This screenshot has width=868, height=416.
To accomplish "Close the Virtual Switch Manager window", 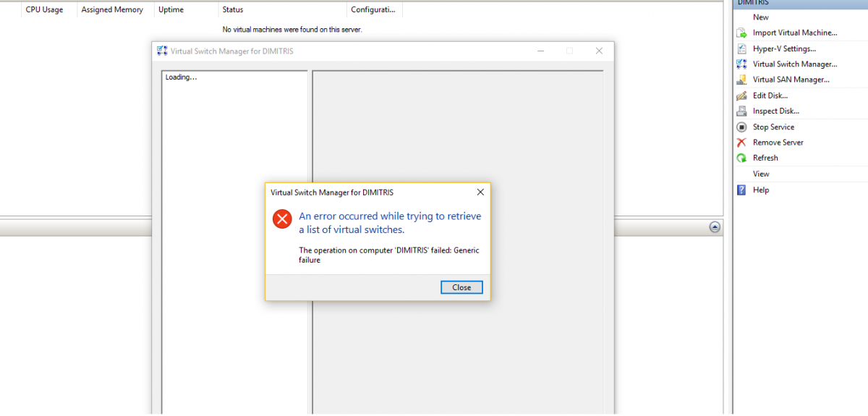I will (599, 51).
